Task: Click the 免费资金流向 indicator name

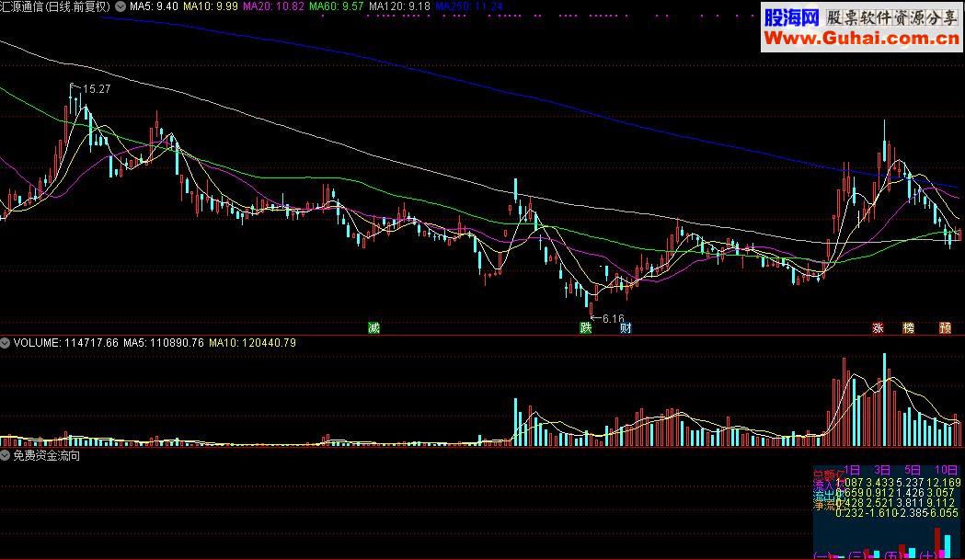Action: coord(47,456)
